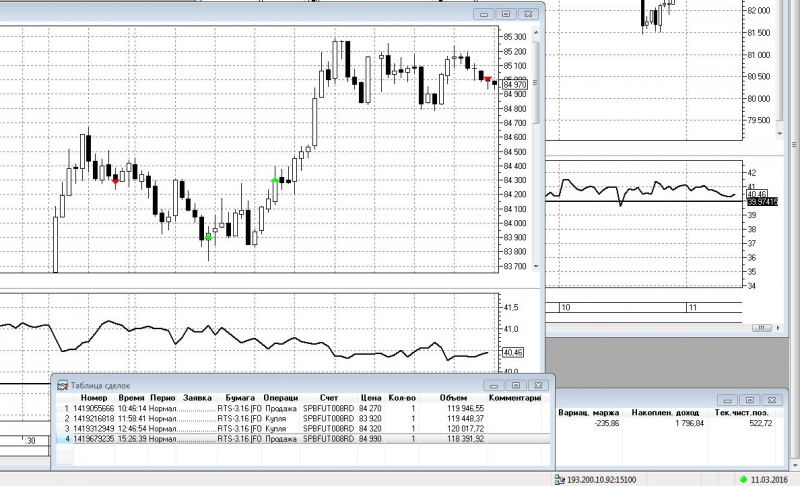Minimize the Таблица сделок window
The height and width of the screenshot is (486, 800).
point(493,386)
